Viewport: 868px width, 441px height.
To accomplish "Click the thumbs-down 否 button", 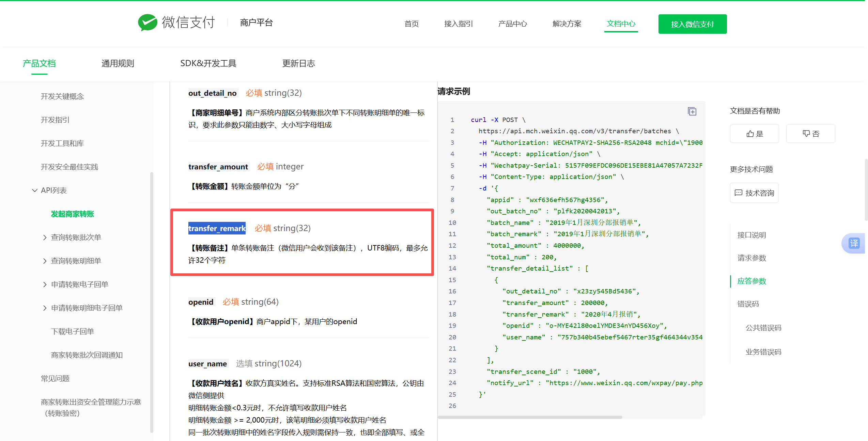I will coord(810,134).
